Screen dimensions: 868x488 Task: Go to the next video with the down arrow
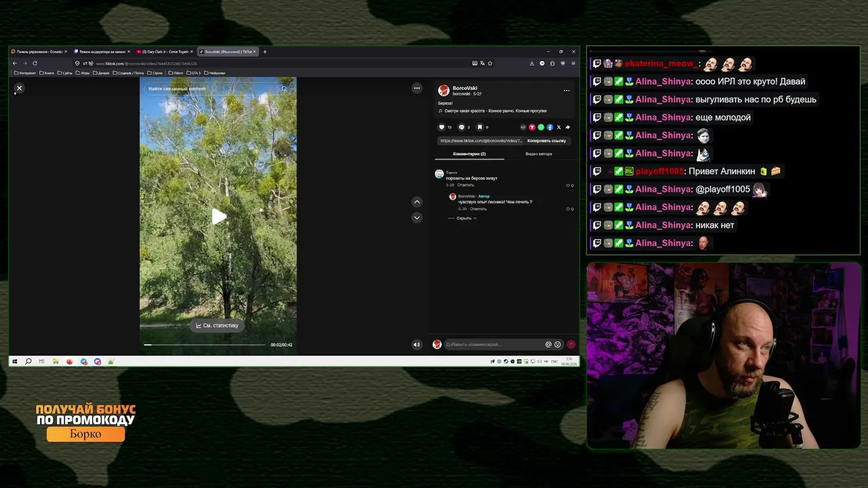(x=417, y=218)
